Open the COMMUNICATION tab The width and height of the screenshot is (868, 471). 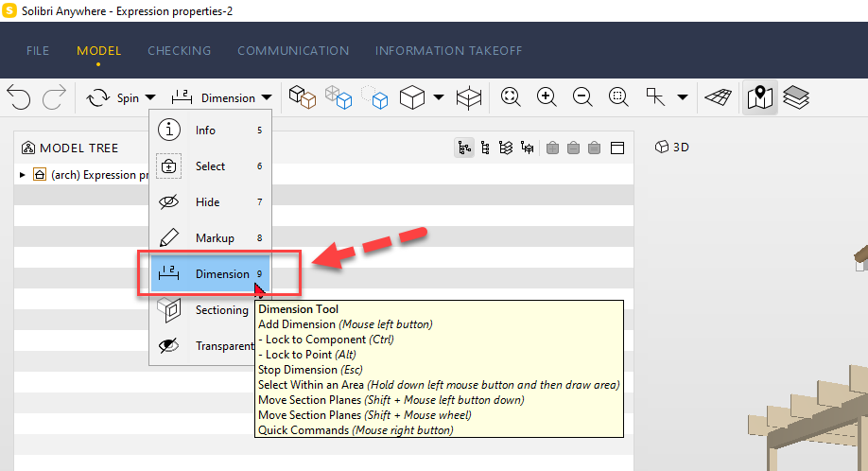tap(293, 50)
